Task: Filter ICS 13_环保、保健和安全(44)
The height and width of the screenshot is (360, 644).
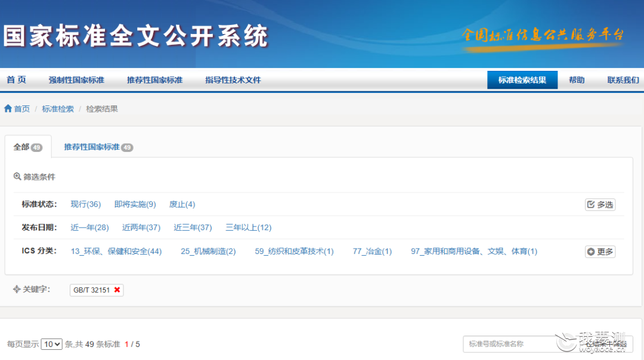Action: pyautogui.click(x=116, y=251)
